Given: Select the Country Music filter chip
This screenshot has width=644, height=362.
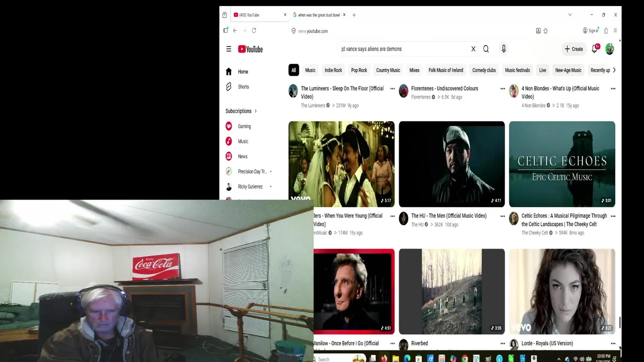Looking at the screenshot, I should click(x=388, y=70).
